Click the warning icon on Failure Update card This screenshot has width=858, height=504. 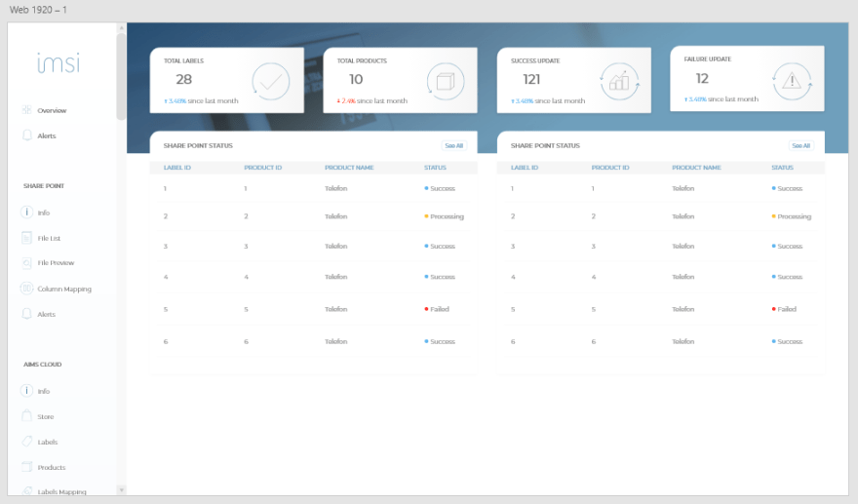[791, 82]
